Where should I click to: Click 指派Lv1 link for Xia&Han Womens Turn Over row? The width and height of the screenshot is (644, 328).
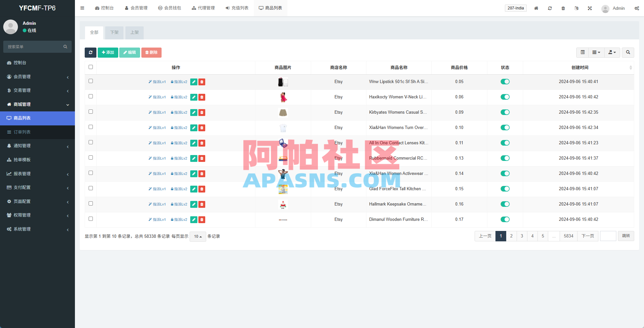[157, 128]
